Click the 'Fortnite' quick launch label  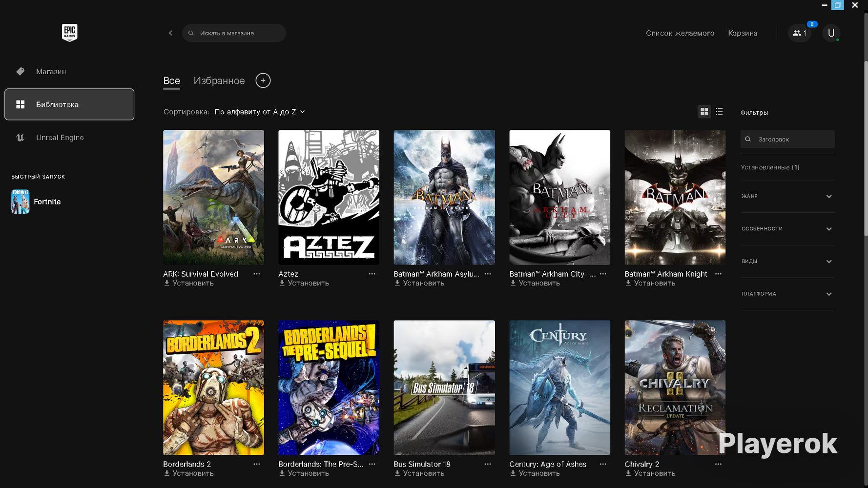47,202
